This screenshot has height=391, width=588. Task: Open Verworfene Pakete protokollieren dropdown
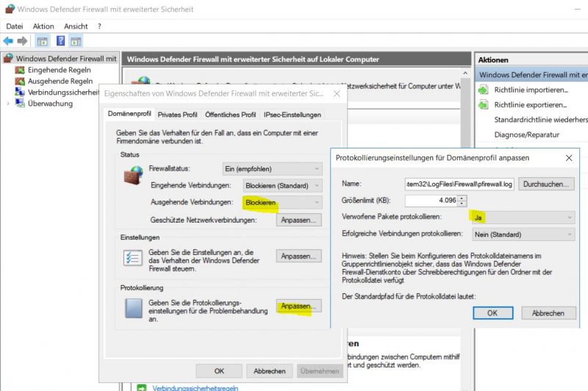coord(523,218)
